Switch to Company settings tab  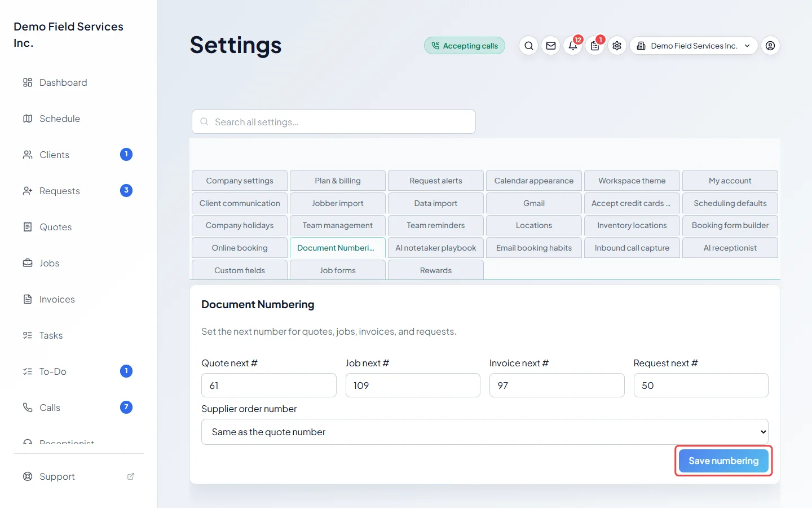coord(240,181)
